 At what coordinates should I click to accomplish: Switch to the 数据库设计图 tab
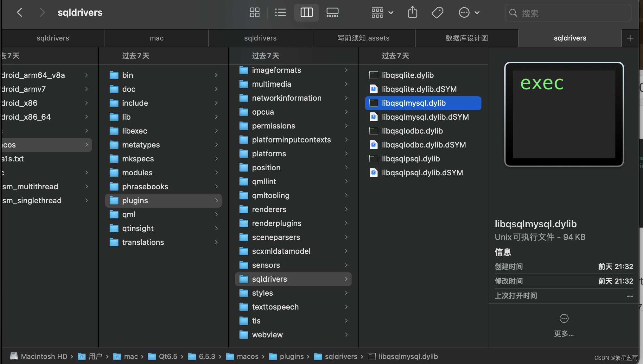pos(467,38)
